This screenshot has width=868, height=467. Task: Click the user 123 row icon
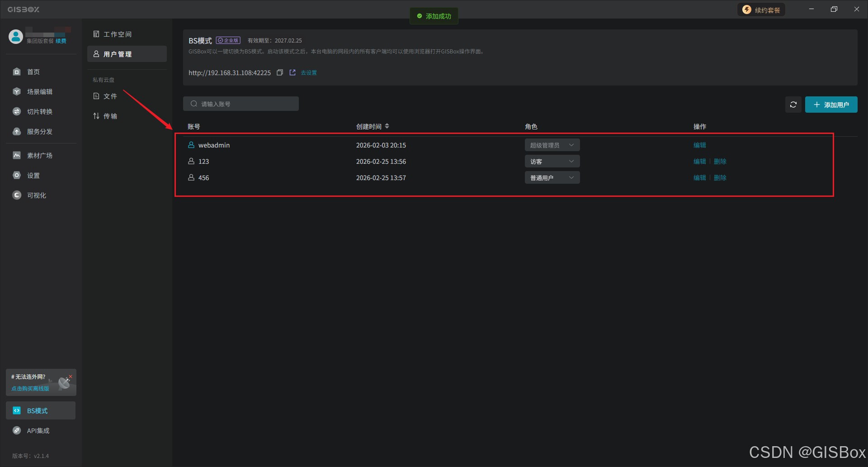click(x=191, y=161)
